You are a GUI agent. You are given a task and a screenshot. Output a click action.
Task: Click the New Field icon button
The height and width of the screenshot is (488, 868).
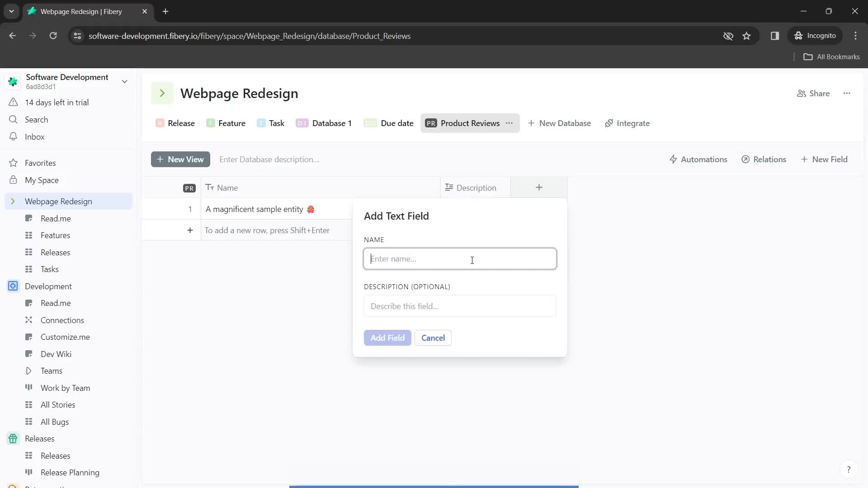805,159
